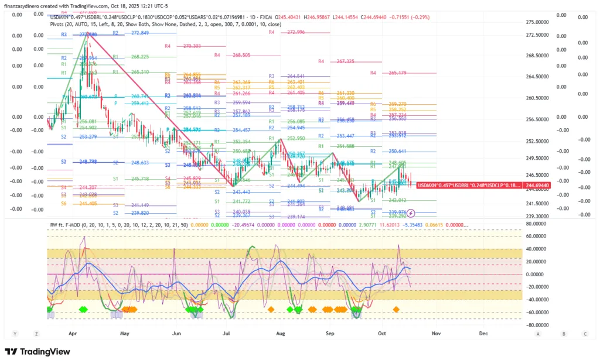
Task: Click the B scale badge
Action: click(x=563, y=333)
